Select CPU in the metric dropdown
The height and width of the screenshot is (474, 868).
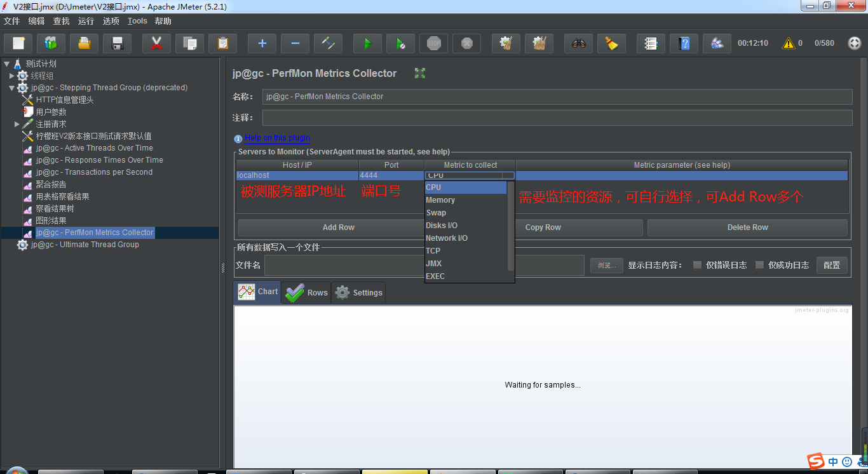[x=466, y=187]
